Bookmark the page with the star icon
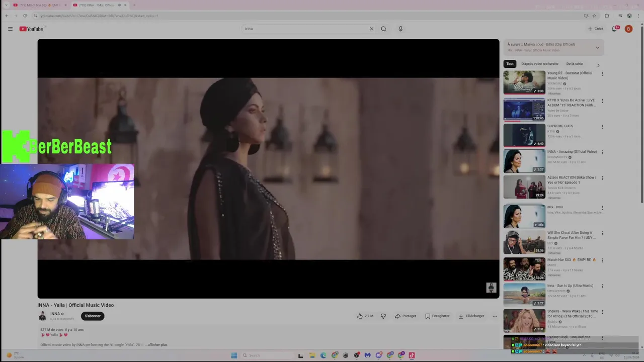Viewport: 644px width, 362px height. click(594, 16)
